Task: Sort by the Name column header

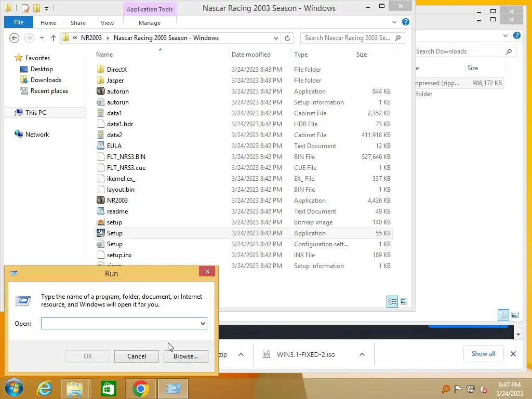Action: (x=104, y=54)
